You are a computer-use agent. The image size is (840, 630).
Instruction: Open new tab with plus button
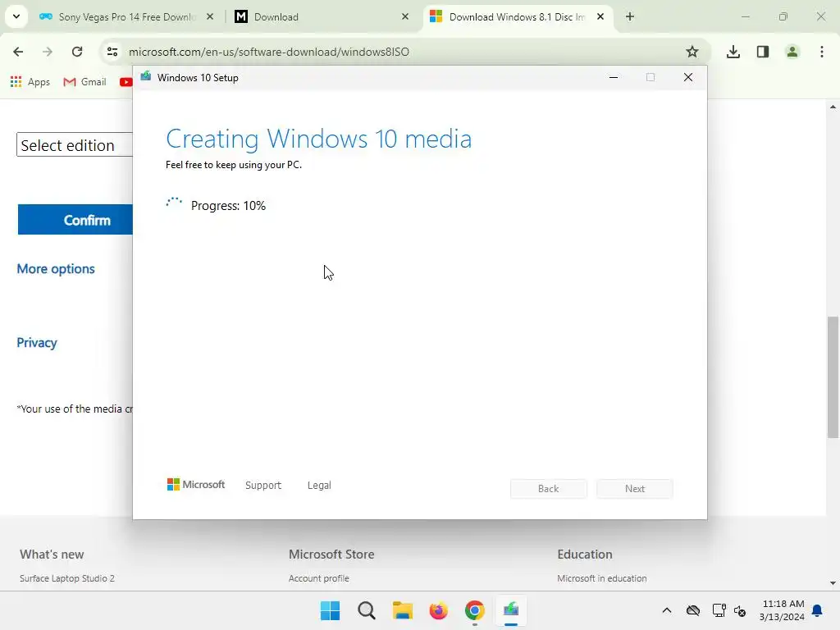tap(630, 16)
